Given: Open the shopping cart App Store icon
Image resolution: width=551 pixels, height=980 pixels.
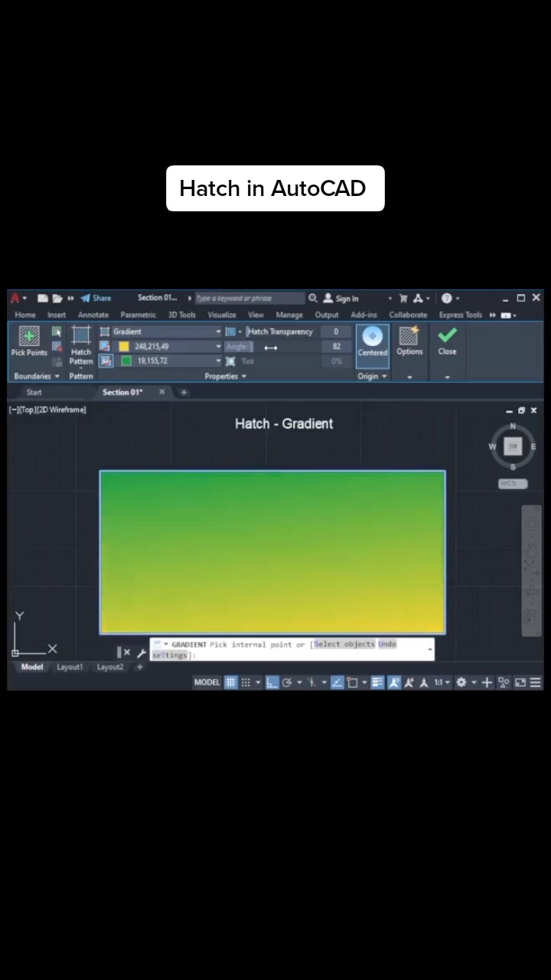Looking at the screenshot, I should click(403, 299).
